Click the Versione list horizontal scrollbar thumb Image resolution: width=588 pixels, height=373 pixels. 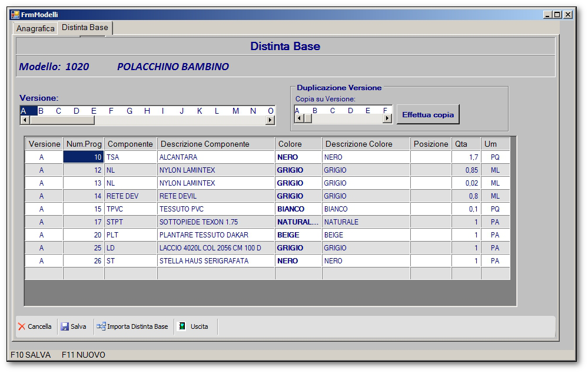[x=62, y=120]
